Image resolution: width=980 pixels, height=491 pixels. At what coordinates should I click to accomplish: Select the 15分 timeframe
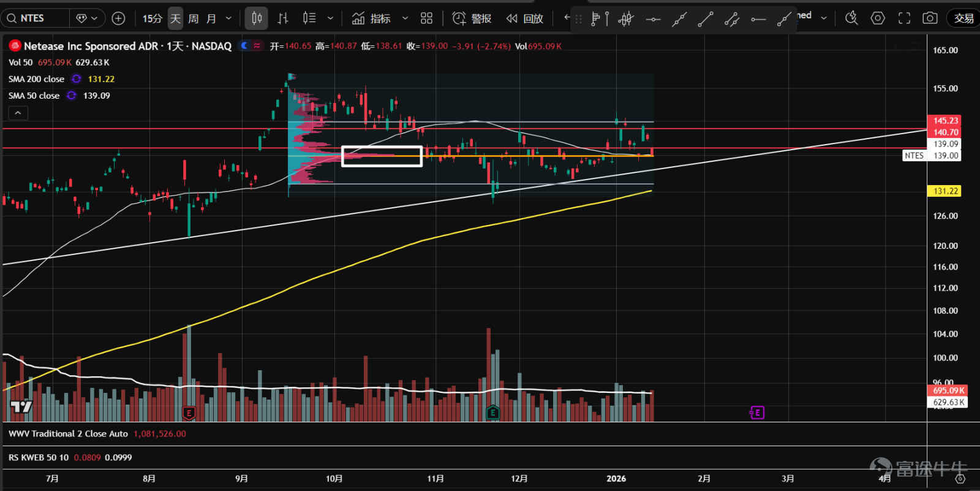click(153, 18)
